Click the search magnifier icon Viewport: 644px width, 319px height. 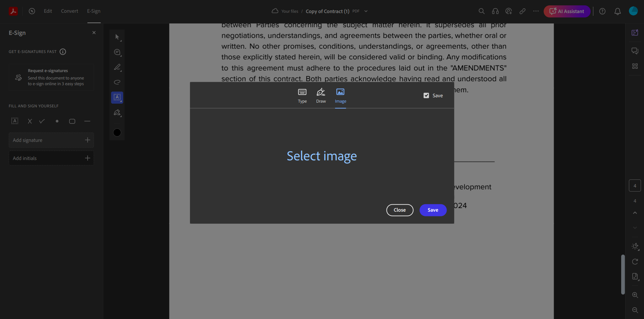[x=482, y=11]
